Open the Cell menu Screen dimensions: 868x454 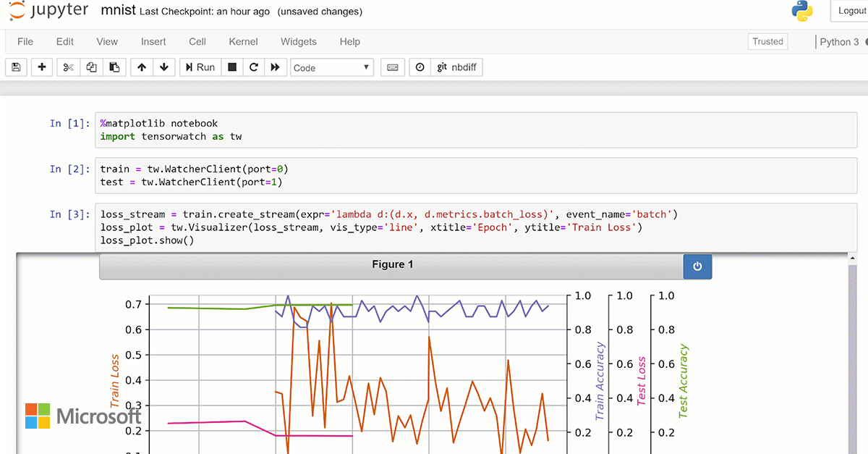pos(197,41)
